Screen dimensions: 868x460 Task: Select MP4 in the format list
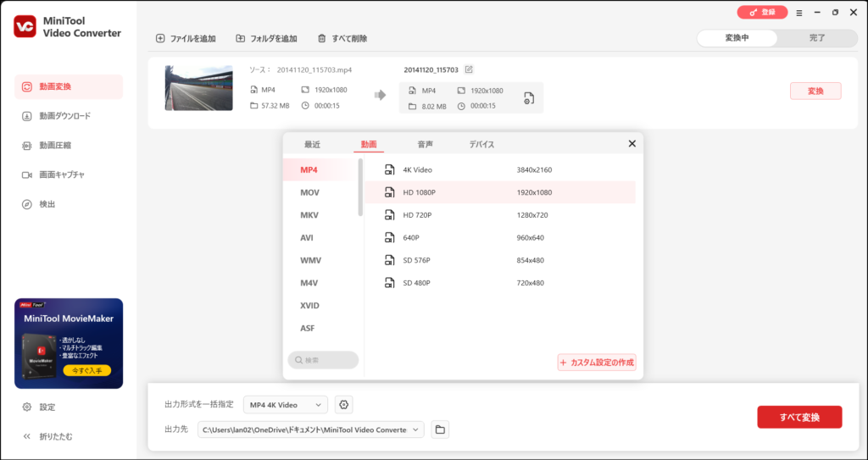[320, 170]
